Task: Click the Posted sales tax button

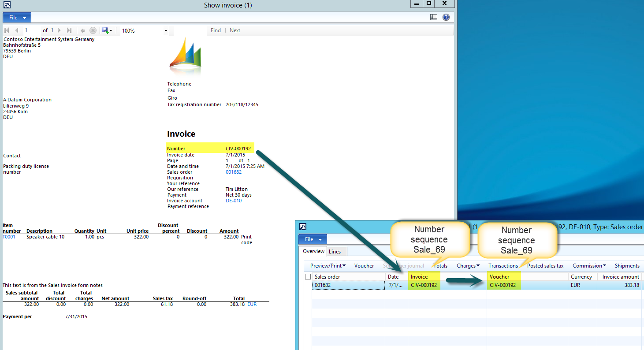Action: point(545,266)
